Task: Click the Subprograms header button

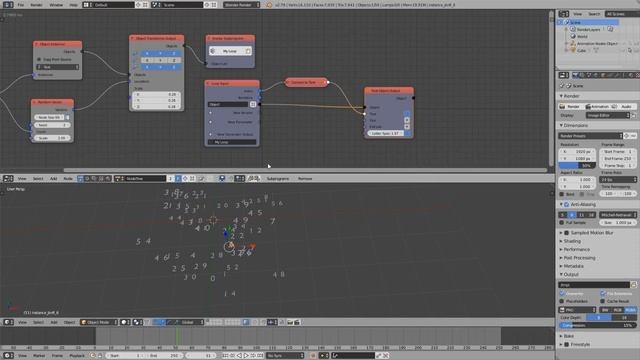Action: (278, 179)
